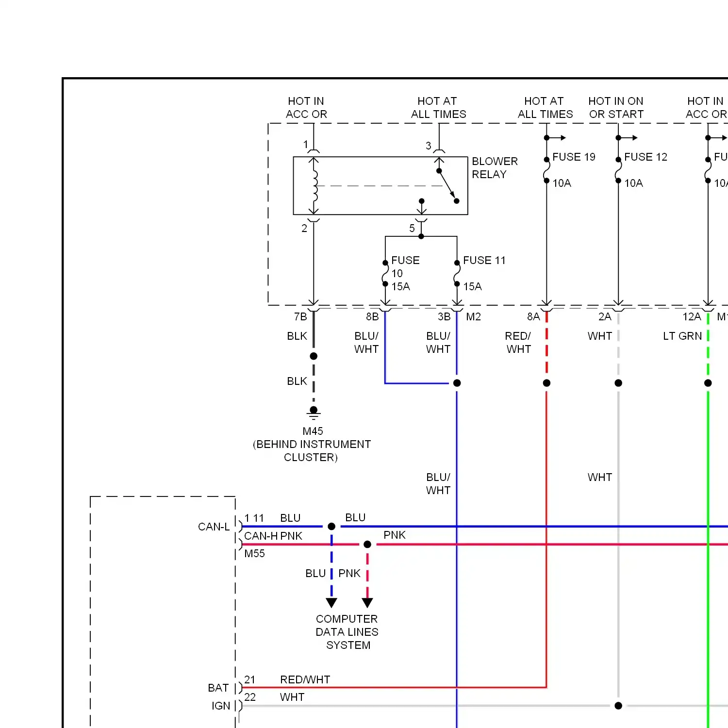Click the BLU/WHT label beside pin 8B
Viewport: 728px width, 728px height.
[366, 342]
